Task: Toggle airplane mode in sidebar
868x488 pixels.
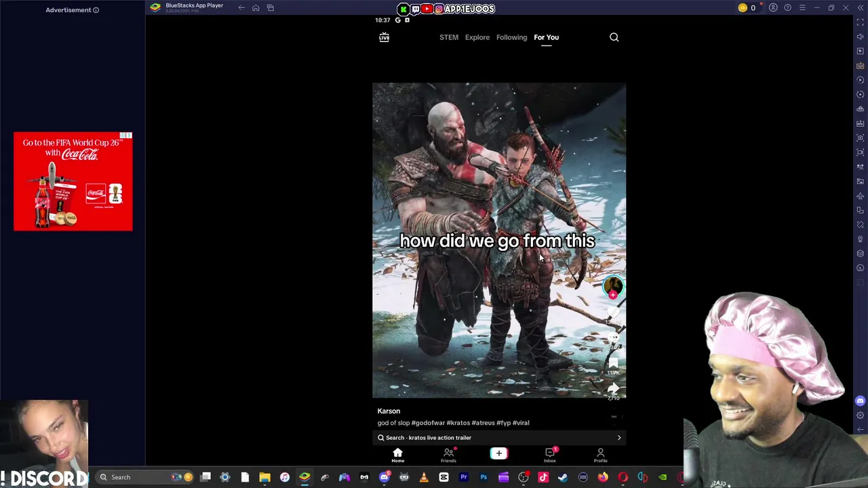Action: [x=861, y=196]
